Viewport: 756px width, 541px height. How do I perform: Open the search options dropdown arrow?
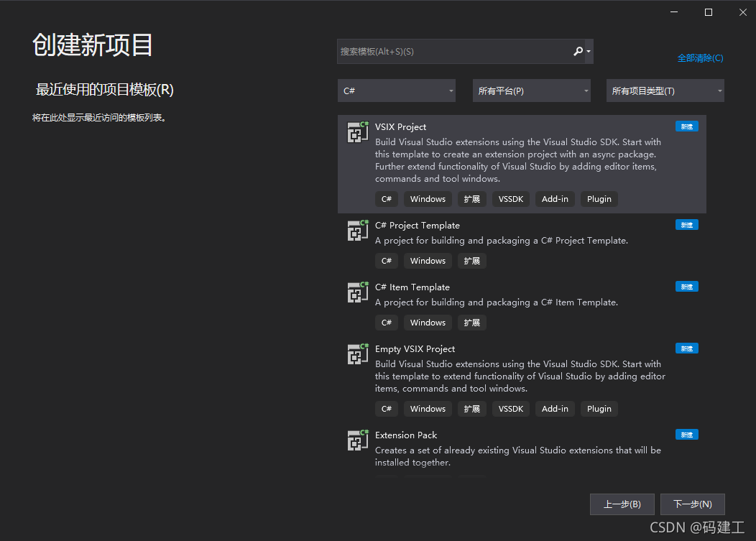coord(589,52)
